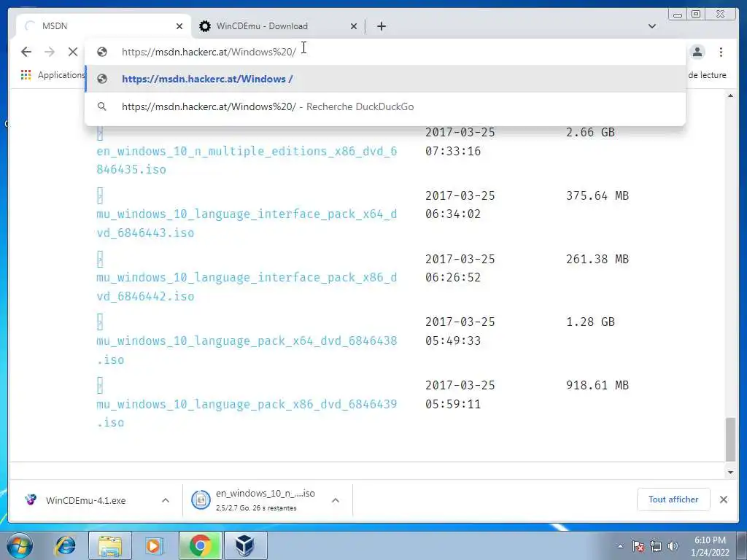Close the WinCDEmu - Download tab
Screen dimensions: 747x560
pyautogui.click(x=354, y=26)
